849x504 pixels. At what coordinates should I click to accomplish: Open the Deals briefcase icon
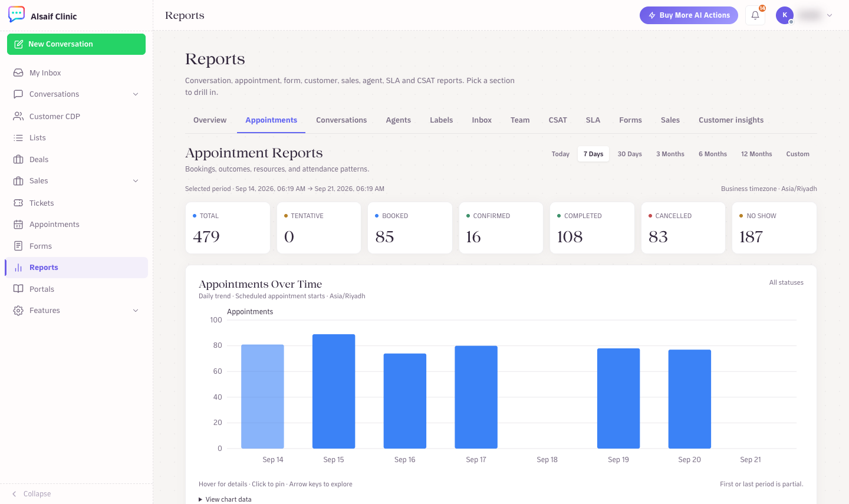pos(18,159)
